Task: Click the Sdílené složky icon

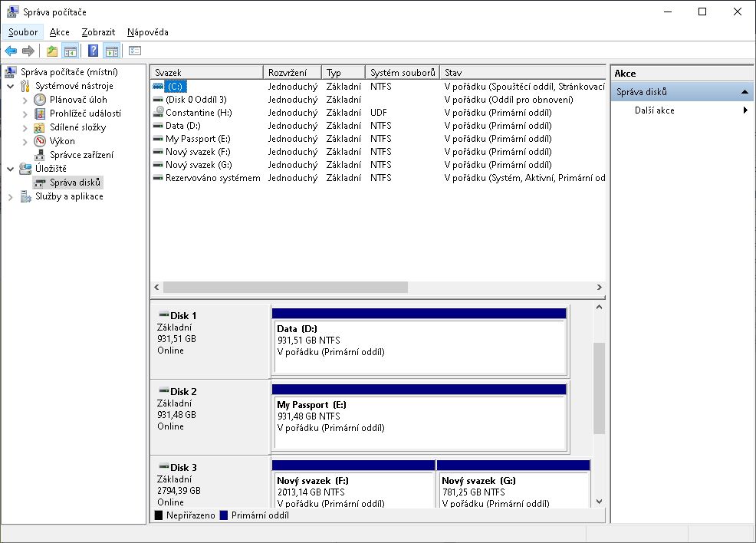Action: tap(40, 127)
